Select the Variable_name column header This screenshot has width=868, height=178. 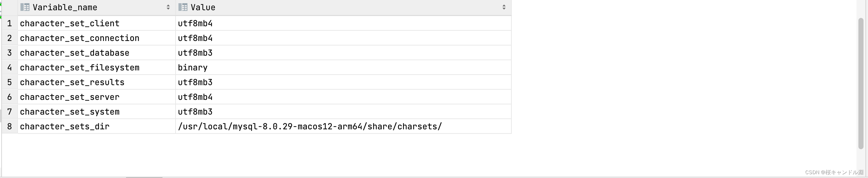[x=96, y=7]
